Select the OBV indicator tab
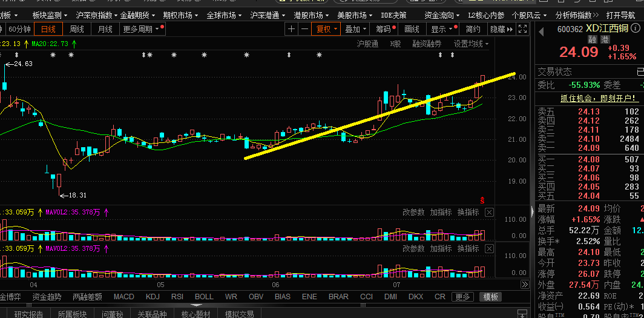Image resolution: width=644 pixels, height=318 pixels. pos(256,297)
